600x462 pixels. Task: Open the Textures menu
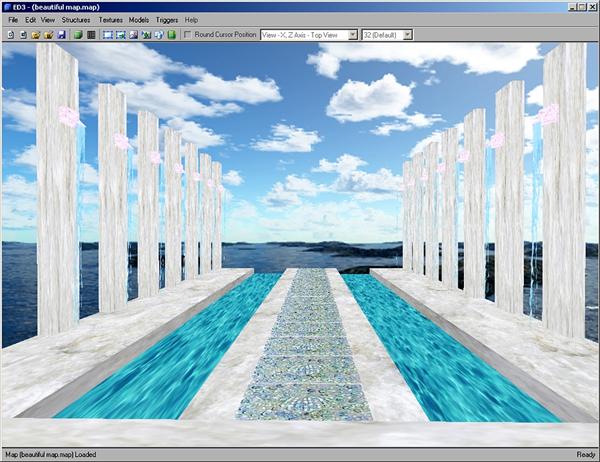(111, 20)
